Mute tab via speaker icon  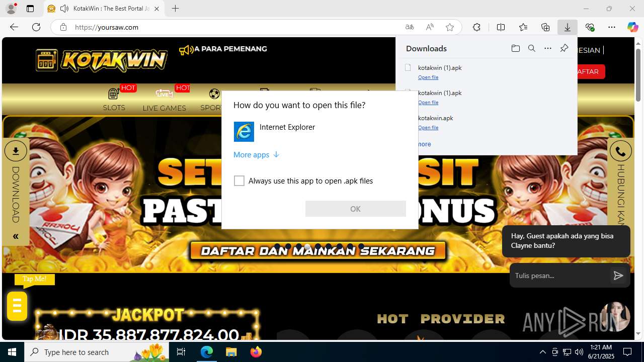click(64, 9)
